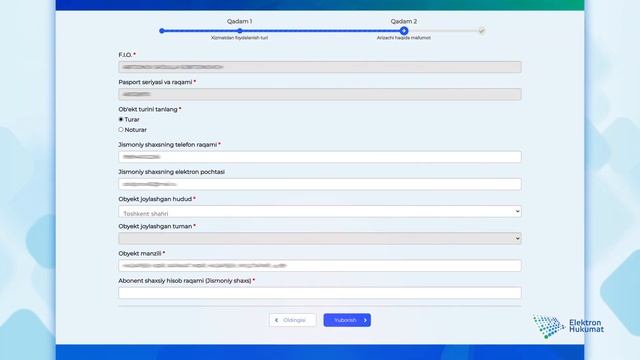
Task: Open the Obyekt joylashgan hudud dropdown
Action: [320, 211]
